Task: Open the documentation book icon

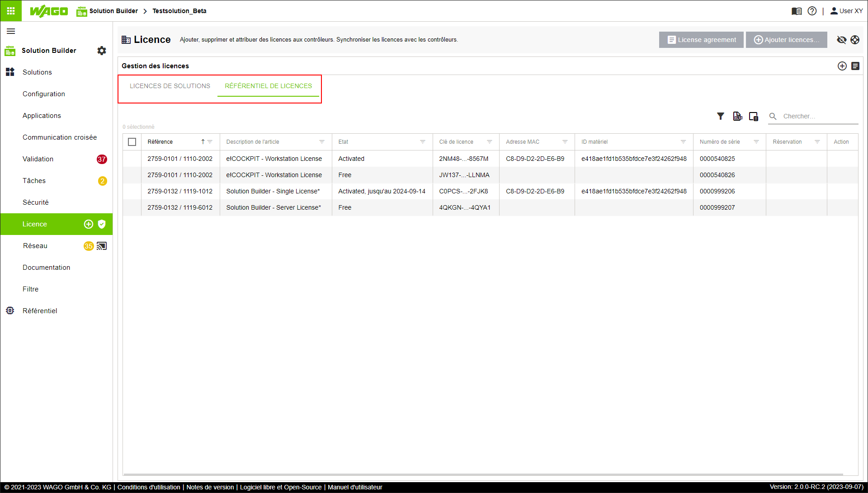Action: 797,11
